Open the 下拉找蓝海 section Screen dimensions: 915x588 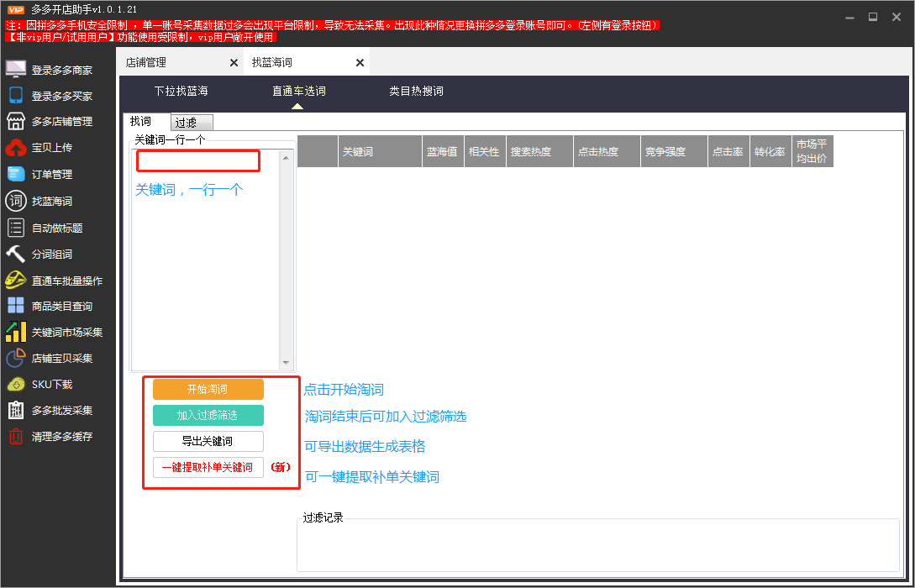click(x=181, y=91)
